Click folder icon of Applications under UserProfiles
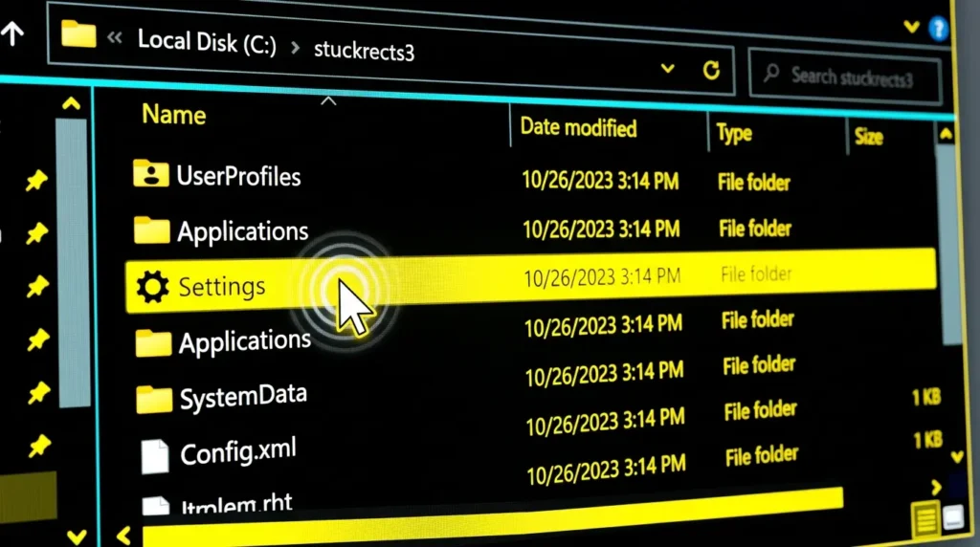980x547 pixels. click(152, 230)
